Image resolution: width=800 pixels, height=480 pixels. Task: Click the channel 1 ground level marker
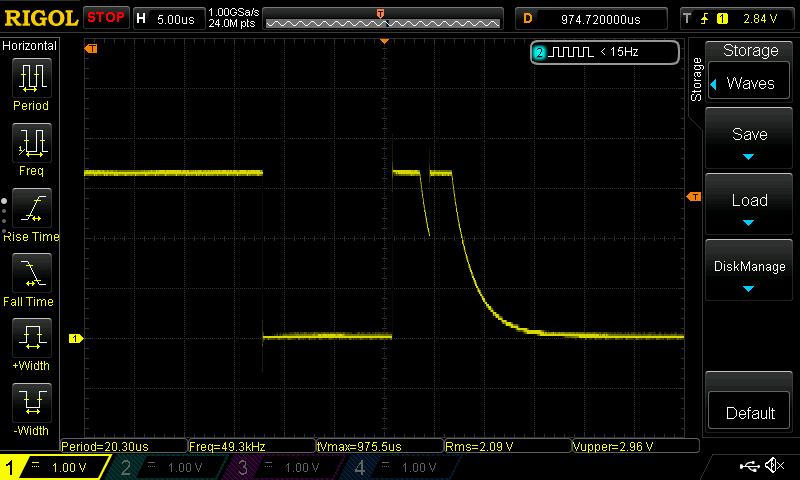point(76,338)
